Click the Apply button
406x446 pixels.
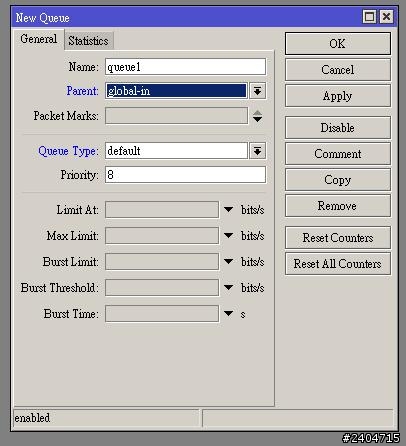point(338,96)
